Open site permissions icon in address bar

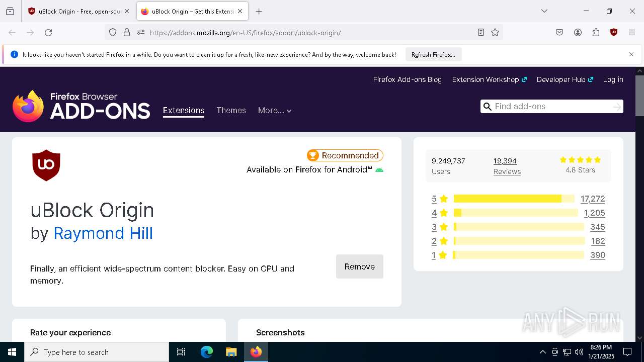141,33
